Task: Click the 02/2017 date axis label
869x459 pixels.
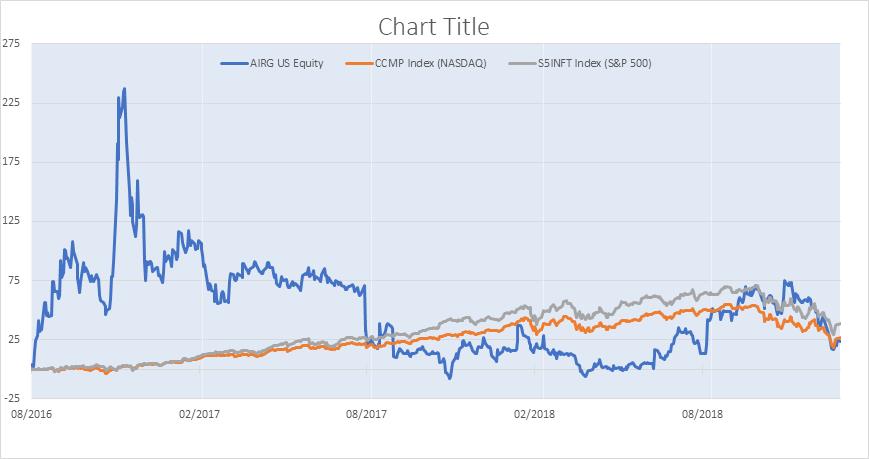Action: point(201,413)
